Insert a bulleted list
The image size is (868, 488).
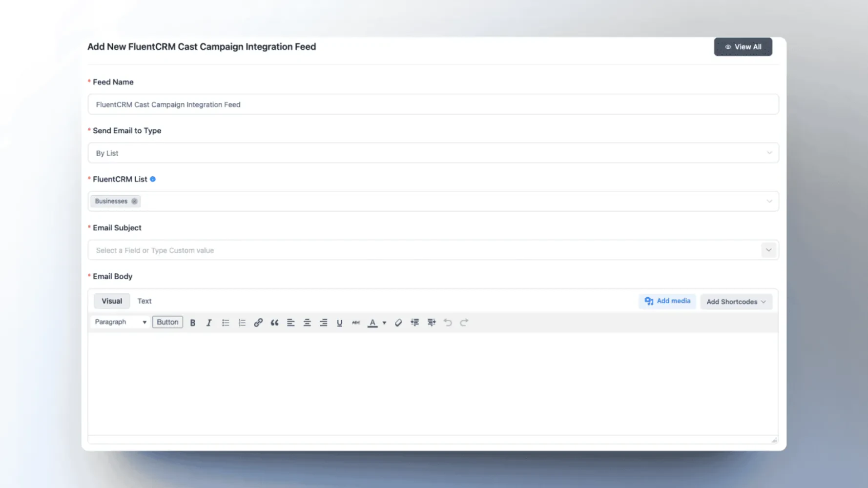[x=226, y=323]
